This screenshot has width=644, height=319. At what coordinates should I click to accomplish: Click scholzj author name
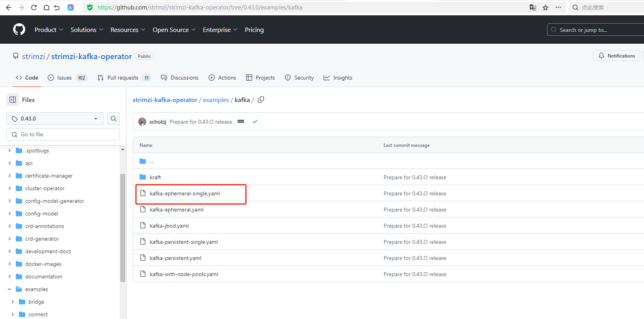point(158,122)
